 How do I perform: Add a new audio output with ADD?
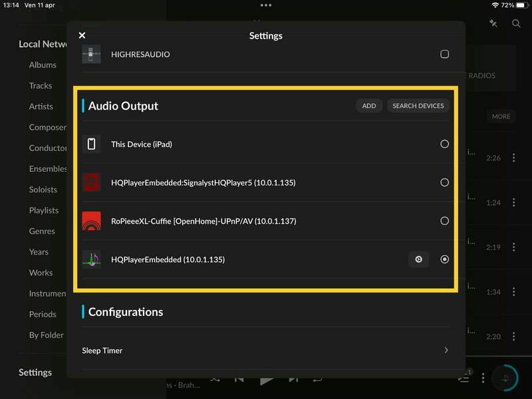pos(369,106)
